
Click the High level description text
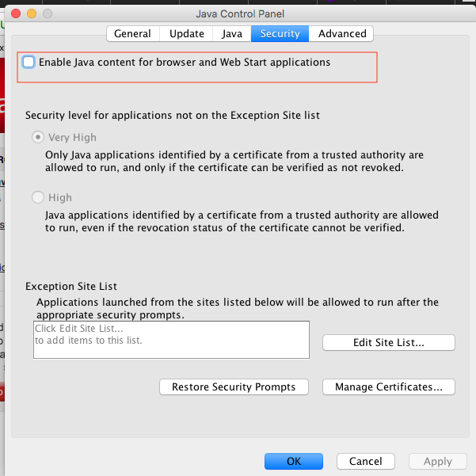242,221
